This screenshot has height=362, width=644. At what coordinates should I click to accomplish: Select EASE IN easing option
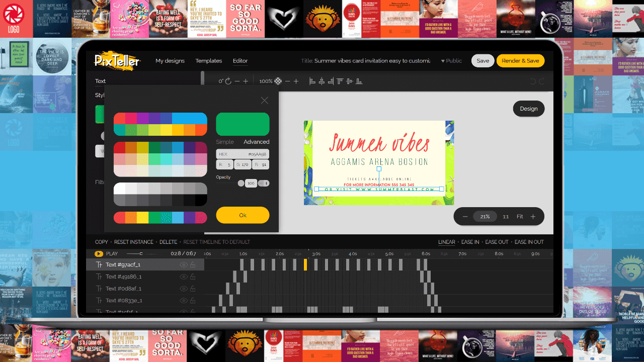pos(470,242)
